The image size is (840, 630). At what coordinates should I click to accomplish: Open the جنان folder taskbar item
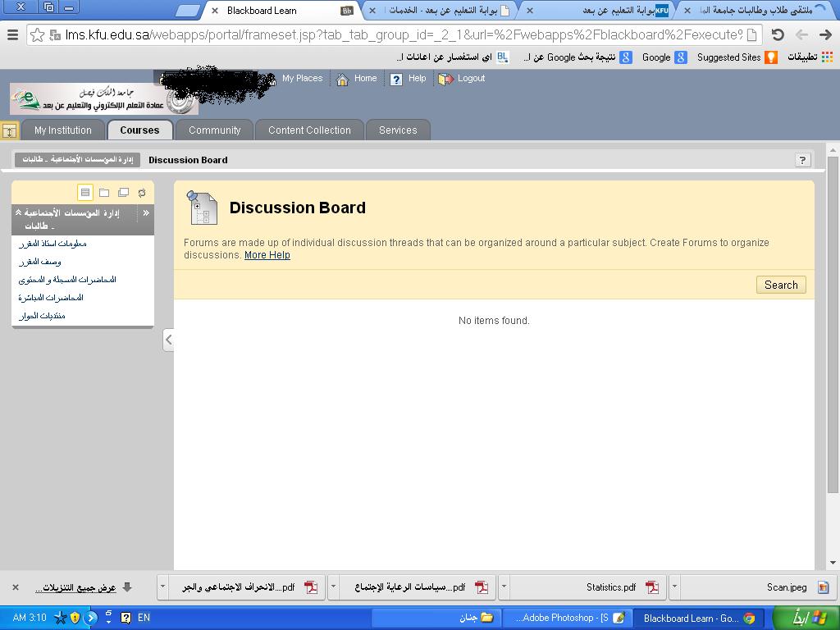click(436, 619)
